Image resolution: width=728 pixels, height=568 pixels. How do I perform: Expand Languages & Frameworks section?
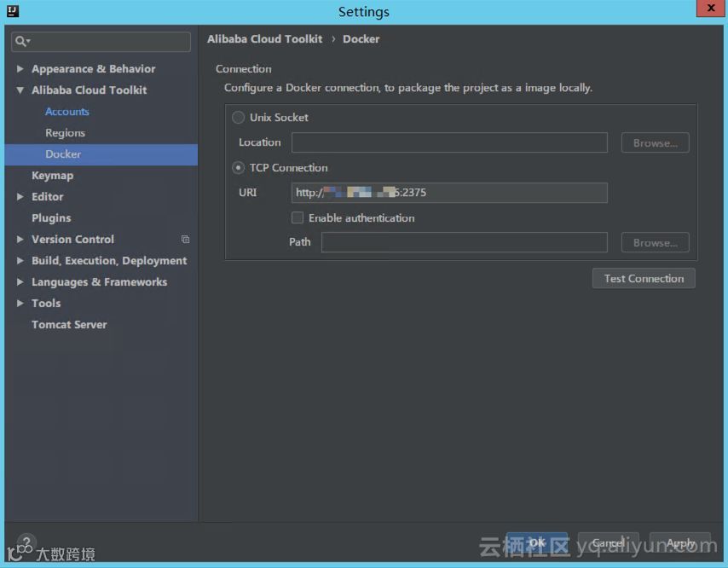click(x=20, y=282)
